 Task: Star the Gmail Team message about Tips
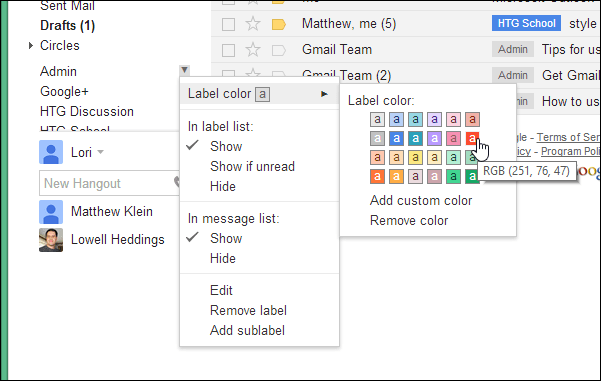[x=253, y=50]
